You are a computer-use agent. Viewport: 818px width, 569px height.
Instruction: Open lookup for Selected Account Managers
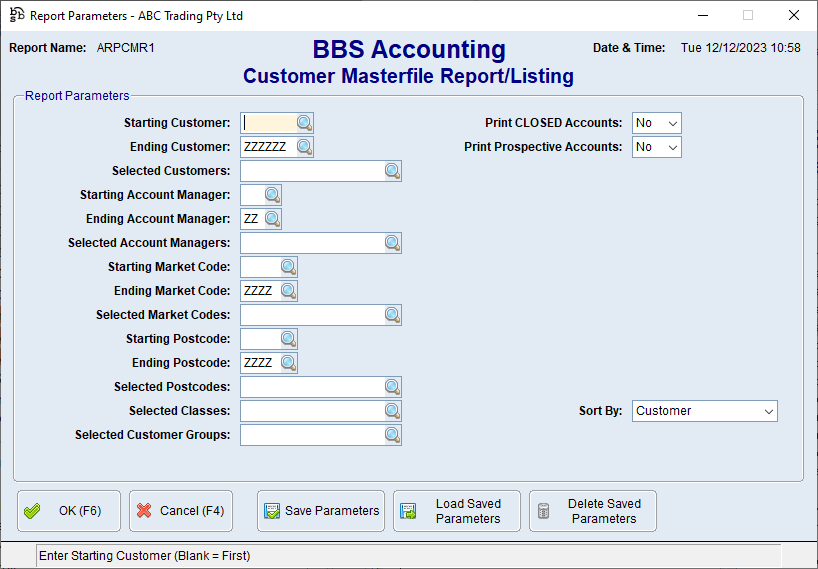click(x=392, y=243)
